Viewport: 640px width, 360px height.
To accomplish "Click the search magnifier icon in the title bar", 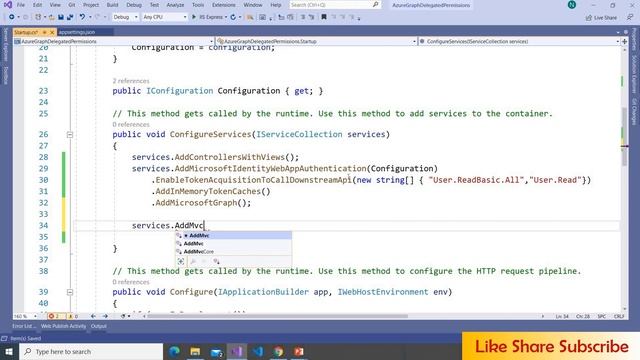I will tap(376, 4).
